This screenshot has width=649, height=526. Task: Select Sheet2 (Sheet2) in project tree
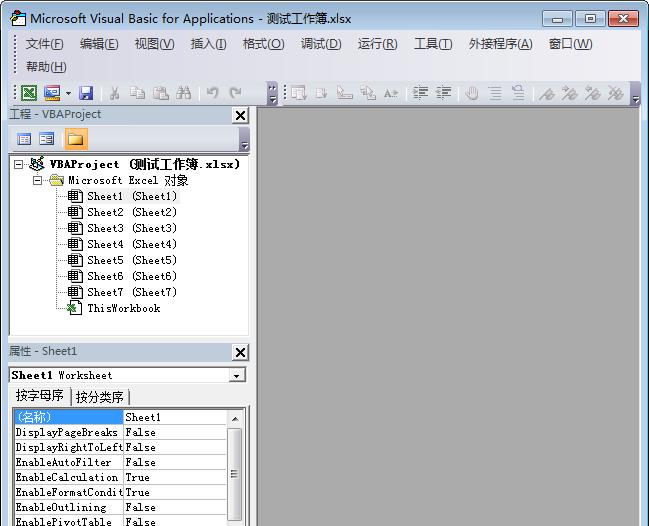132,212
